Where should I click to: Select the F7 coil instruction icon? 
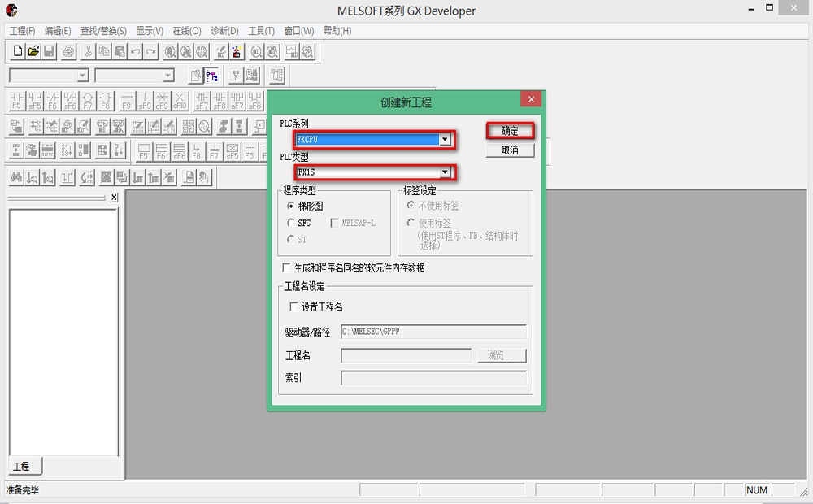click(88, 101)
